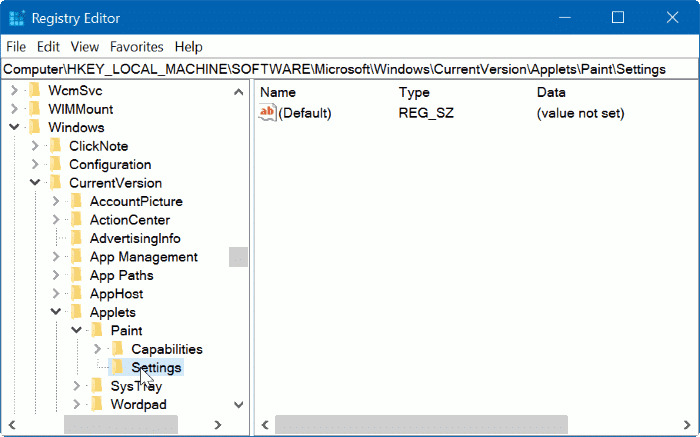Collapse the Applets key
Screen dimensions: 700x437
56,312
